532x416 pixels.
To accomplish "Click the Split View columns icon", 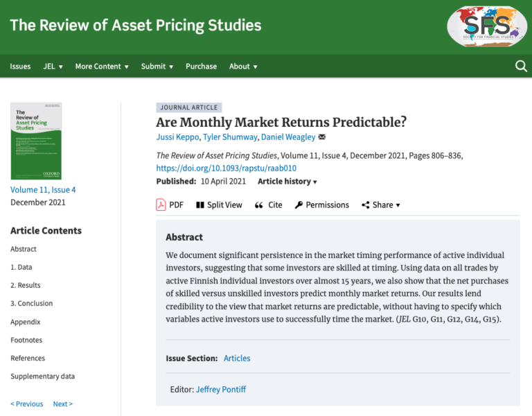I will point(200,205).
